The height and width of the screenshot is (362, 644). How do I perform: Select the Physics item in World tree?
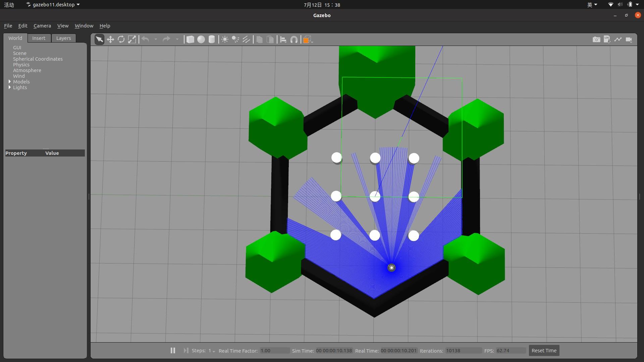(21, 65)
